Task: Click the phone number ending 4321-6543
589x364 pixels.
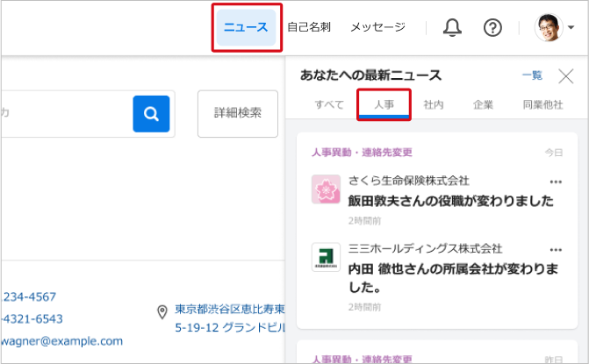Action: click(32, 319)
